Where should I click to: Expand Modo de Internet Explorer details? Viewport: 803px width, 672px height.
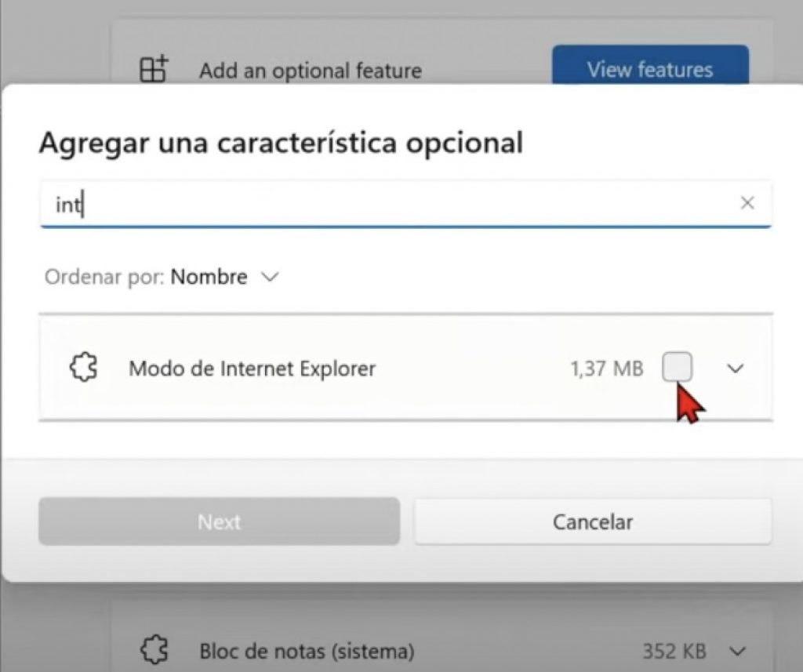[735, 367]
